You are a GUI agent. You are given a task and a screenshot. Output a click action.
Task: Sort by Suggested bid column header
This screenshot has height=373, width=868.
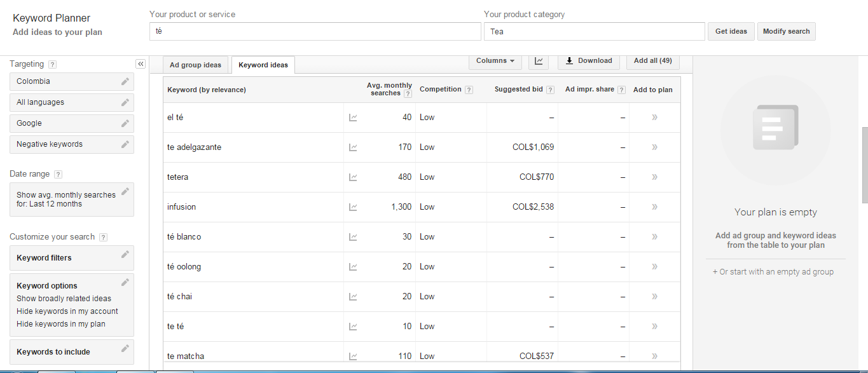tap(519, 90)
